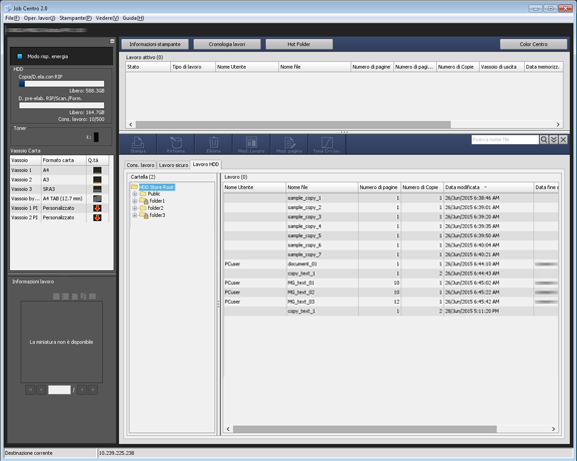
Task: Clear search with the X icon
Action: point(563,139)
